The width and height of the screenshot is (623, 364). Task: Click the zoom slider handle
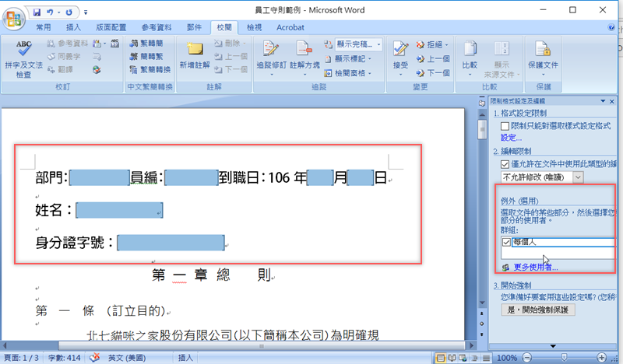click(x=564, y=358)
